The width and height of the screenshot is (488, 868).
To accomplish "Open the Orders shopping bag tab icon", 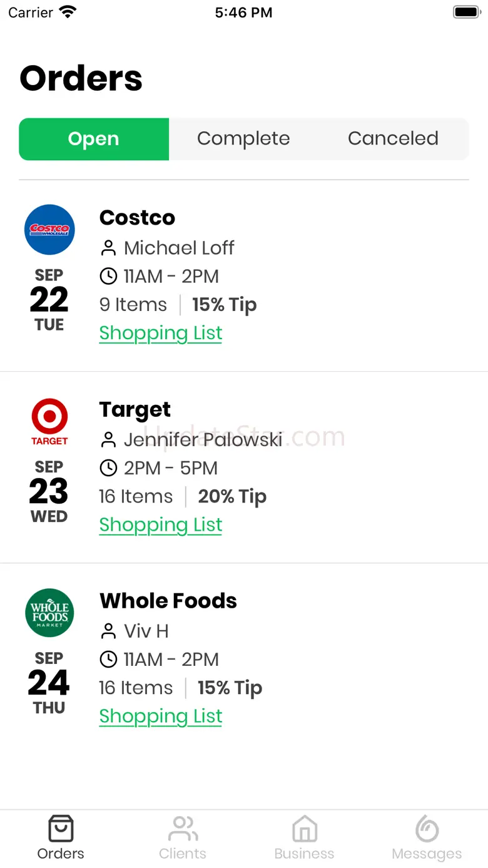I will coord(61,829).
